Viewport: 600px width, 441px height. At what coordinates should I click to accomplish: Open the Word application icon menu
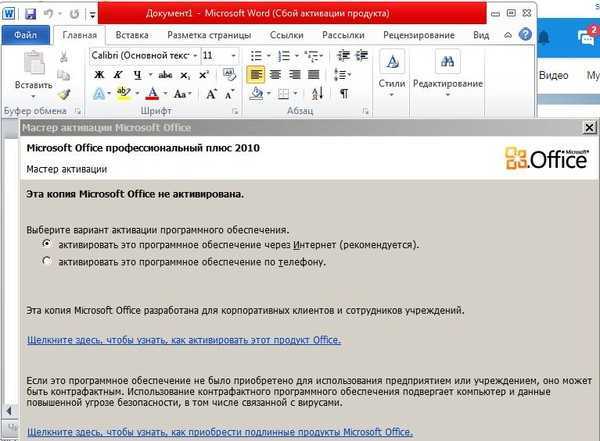(9, 14)
